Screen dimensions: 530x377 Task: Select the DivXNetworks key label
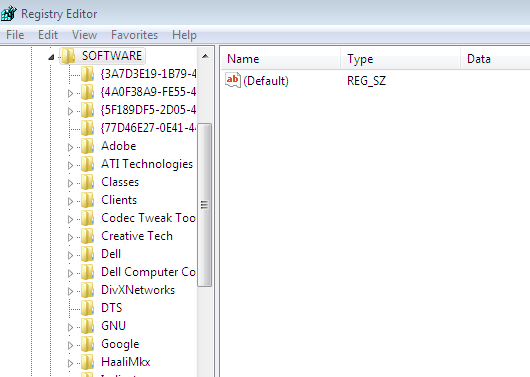(138, 290)
